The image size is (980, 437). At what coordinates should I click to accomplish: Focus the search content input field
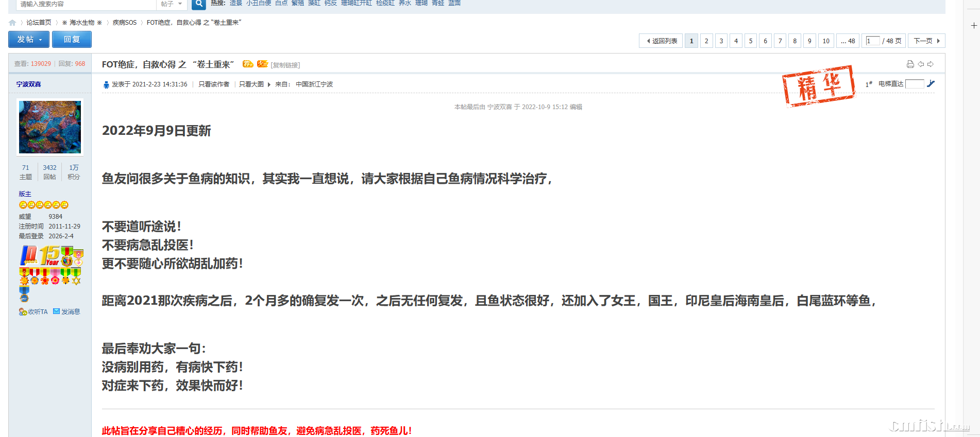click(x=87, y=4)
